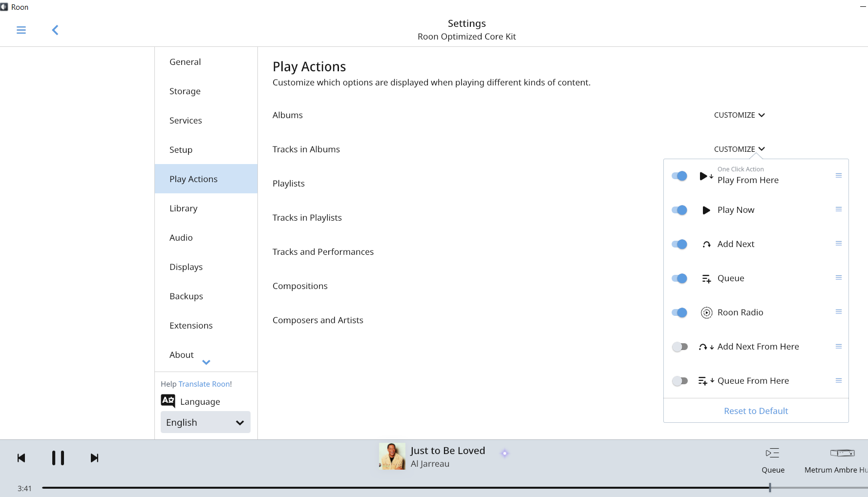Open the hamburger navigation menu
Screen dimensions: 868x497
click(21, 30)
